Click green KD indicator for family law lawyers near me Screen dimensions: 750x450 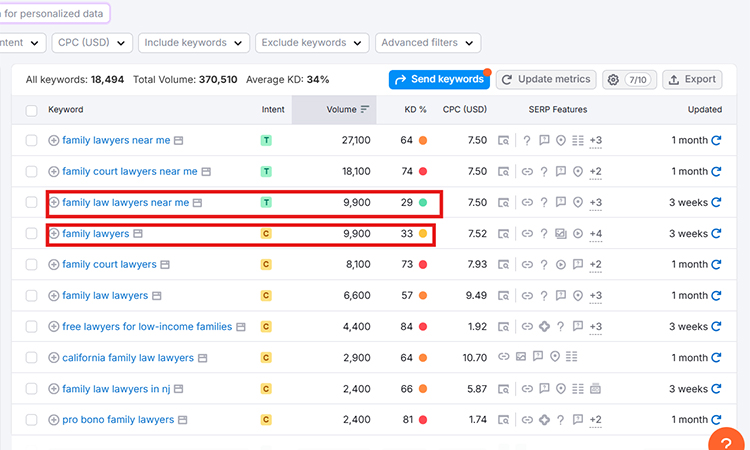(423, 203)
